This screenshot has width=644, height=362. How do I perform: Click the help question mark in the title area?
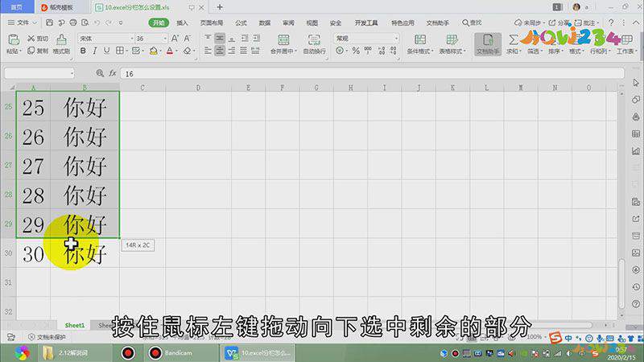pos(611,23)
